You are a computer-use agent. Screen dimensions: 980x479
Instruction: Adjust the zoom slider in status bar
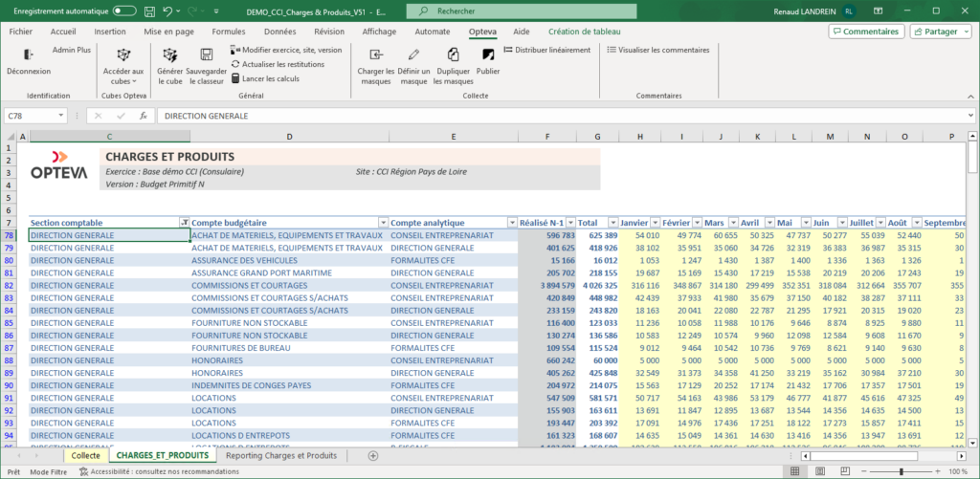point(901,471)
